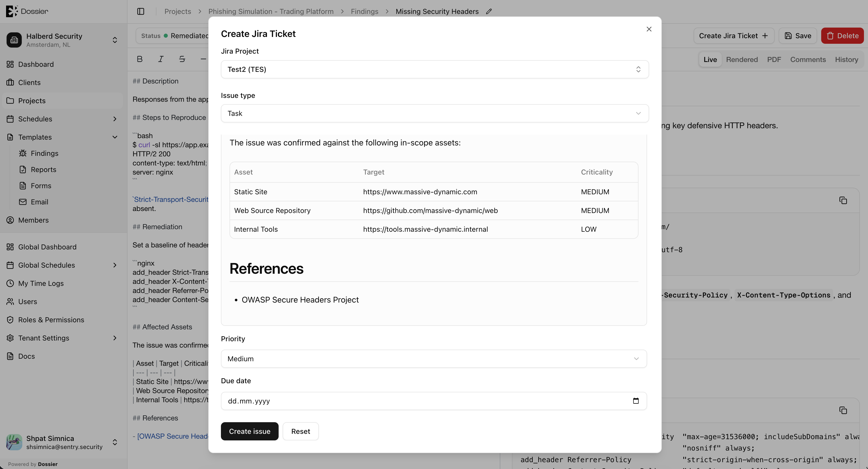Screen dimensions: 868x469
Task: Click the Dossier logo
Action: tap(27, 11)
